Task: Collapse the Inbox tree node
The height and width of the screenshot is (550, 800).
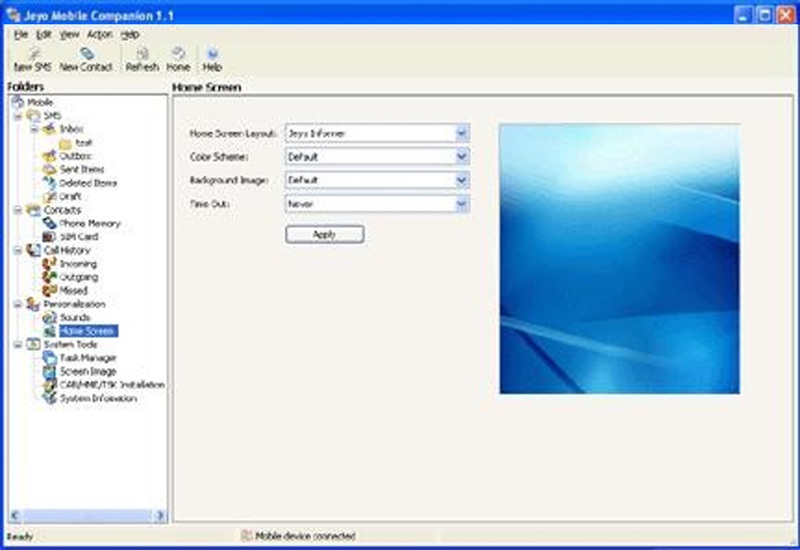Action: (34, 129)
